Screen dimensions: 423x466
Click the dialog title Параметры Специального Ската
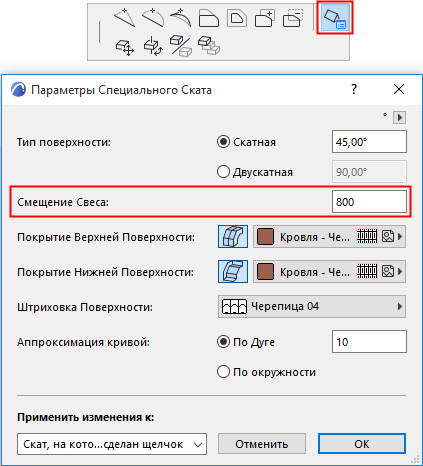[x=121, y=90]
